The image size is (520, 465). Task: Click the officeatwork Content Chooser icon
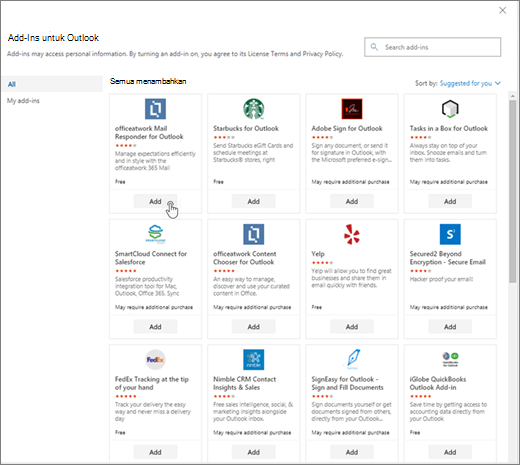254,234
